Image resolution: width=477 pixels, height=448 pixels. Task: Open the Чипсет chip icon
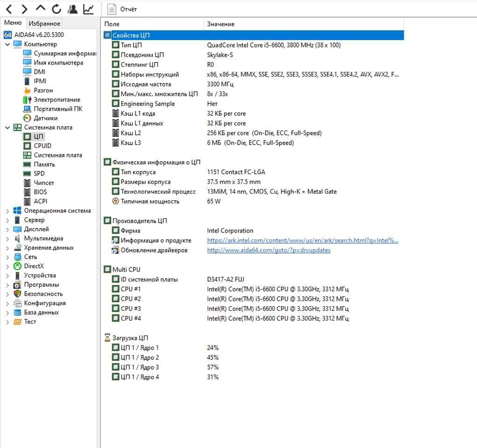pyautogui.click(x=27, y=183)
